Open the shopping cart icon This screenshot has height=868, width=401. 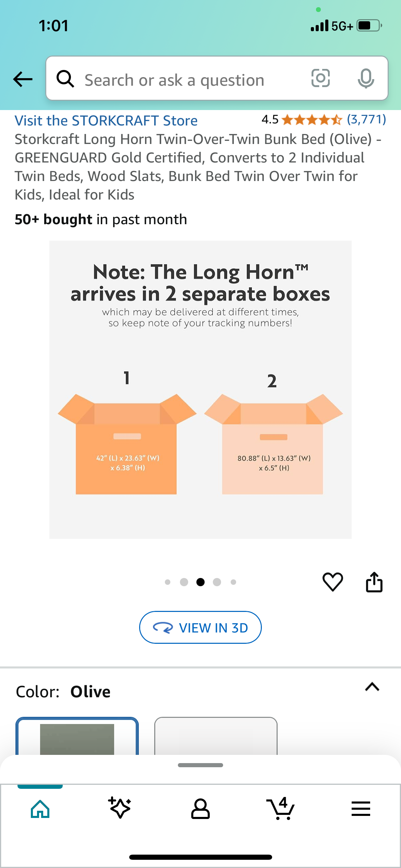coord(280,808)
